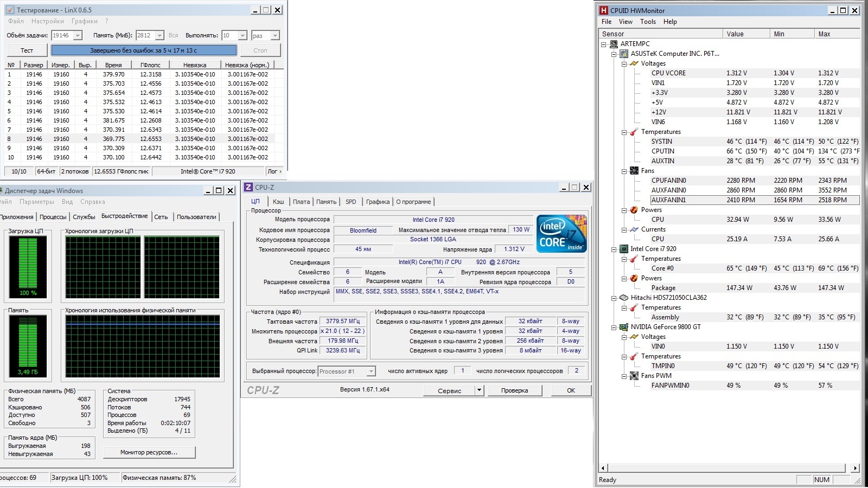Image resolution: width=868 pixels, height=488 pixels.
Task: Open the View menu in HWMonitor
Action: click(x=626, y=22)
